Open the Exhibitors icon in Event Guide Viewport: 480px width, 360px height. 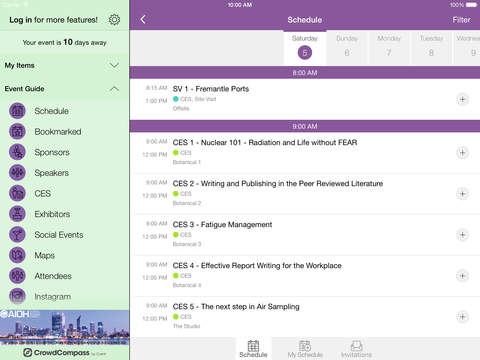click(x=17, y=214)
